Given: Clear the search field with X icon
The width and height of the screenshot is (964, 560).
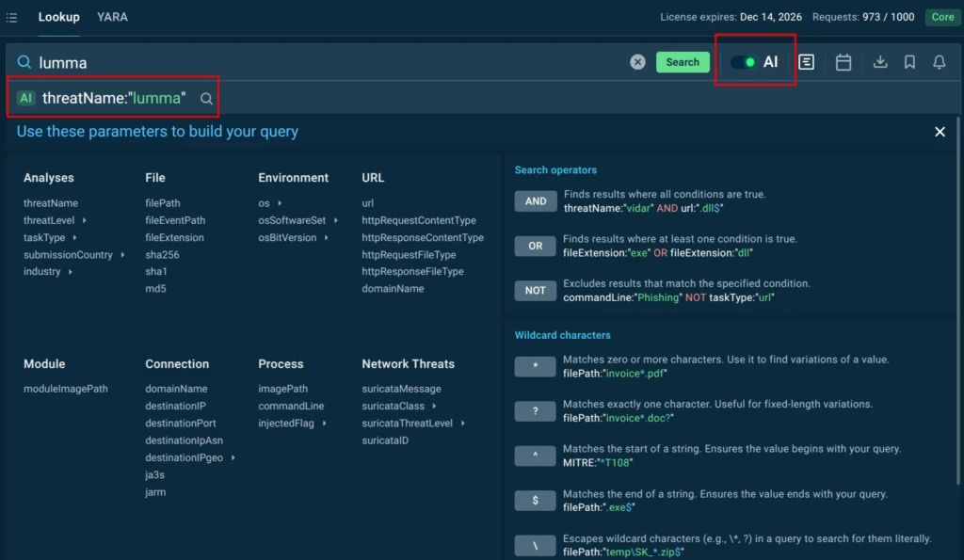Looking at the screenshot, I should coord(637,62).
